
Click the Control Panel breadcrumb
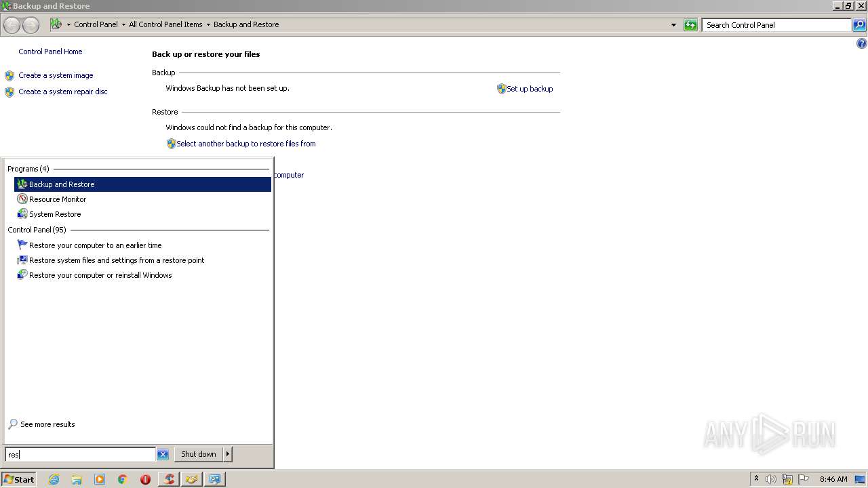click(x=96, y=24)
